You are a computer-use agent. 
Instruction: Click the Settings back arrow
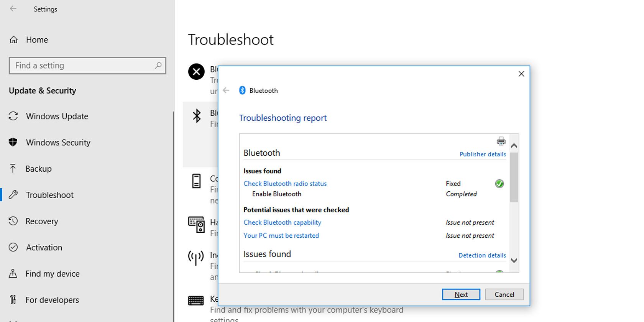13,9
